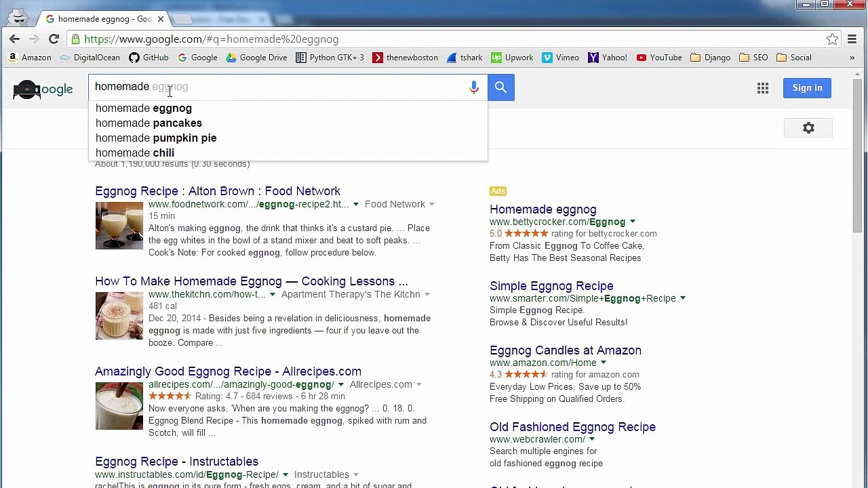
Task: Open Eggnog Recipe - Instructables result
Action: [x=176, y=462]
